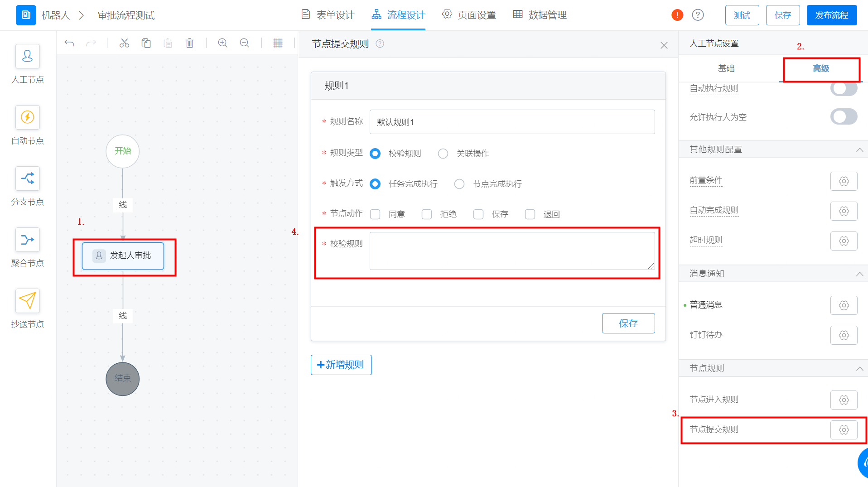Save rule with 保存 button in 规则1

click(x=628, y=323)
